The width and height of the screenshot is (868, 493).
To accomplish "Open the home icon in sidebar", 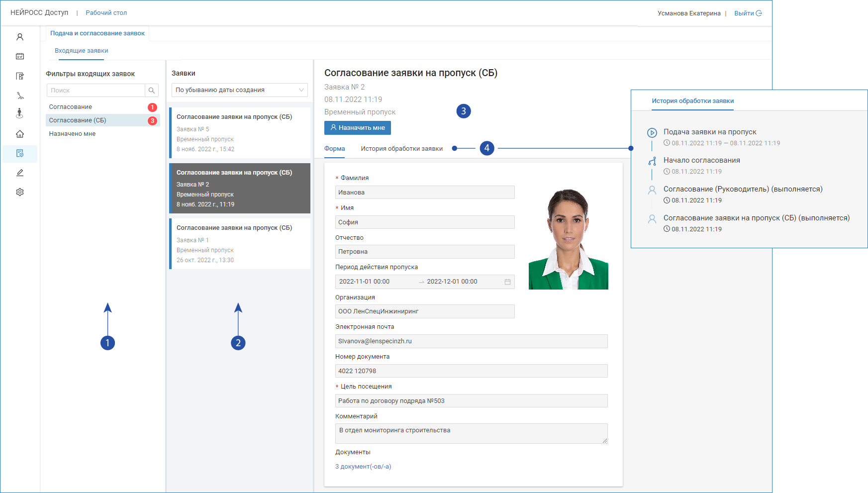I will [20, 134].
